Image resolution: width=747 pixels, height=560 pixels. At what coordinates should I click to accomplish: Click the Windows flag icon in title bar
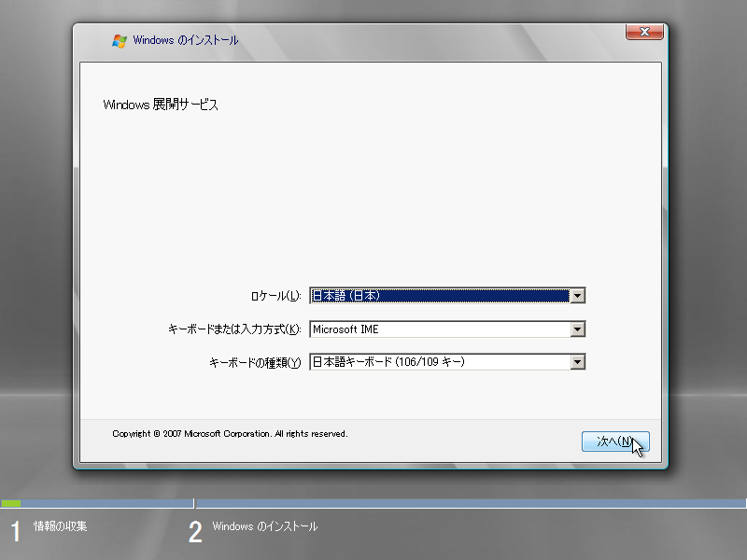coord(120,40)
